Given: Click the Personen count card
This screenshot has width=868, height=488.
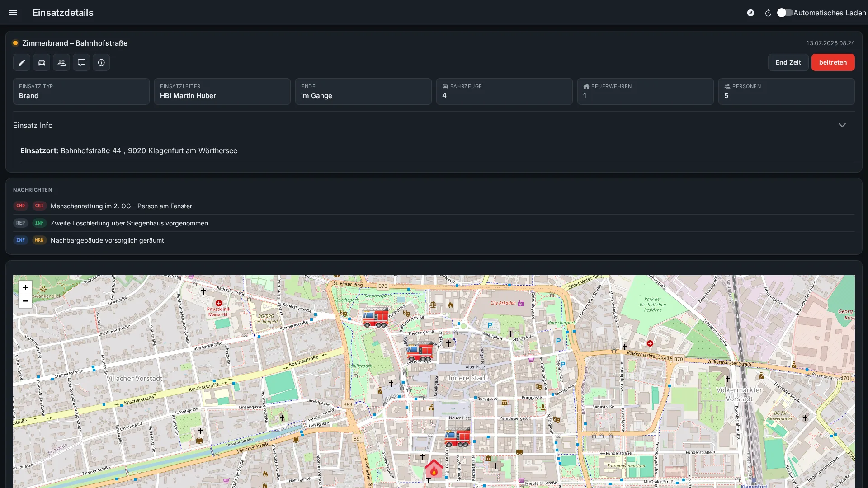Looking at the screenshot, I should pyautogui.click(x=787, y=91).
